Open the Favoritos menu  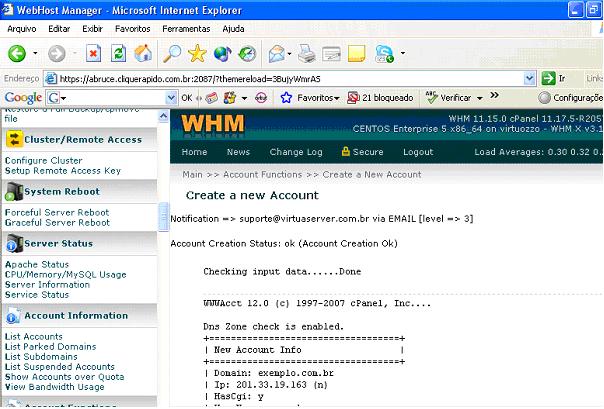click(x=133, y=29)
